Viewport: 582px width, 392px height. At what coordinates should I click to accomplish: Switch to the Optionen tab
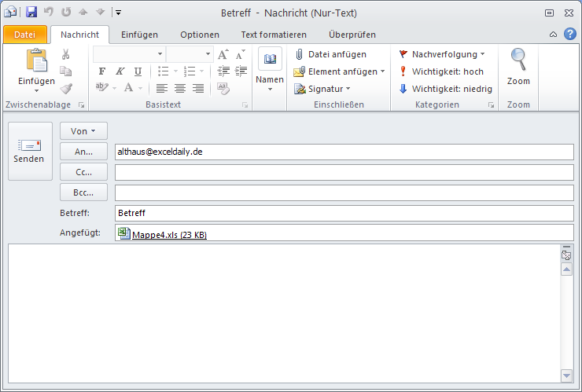point(200,35)
